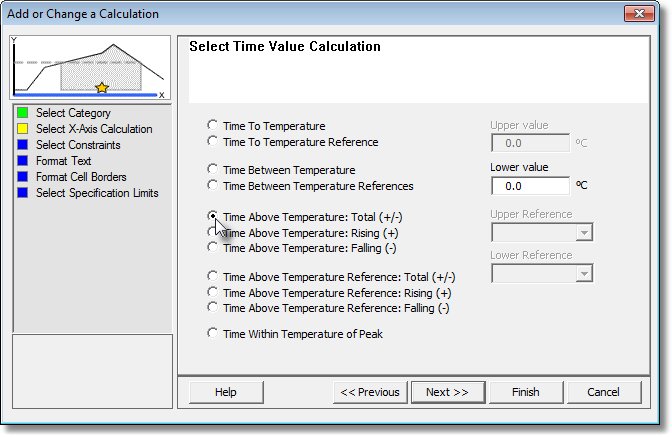Viewport: 672px width, 437px height.
Task: Open the Lower Reference dropdown
Action: [x=584, y=273]
